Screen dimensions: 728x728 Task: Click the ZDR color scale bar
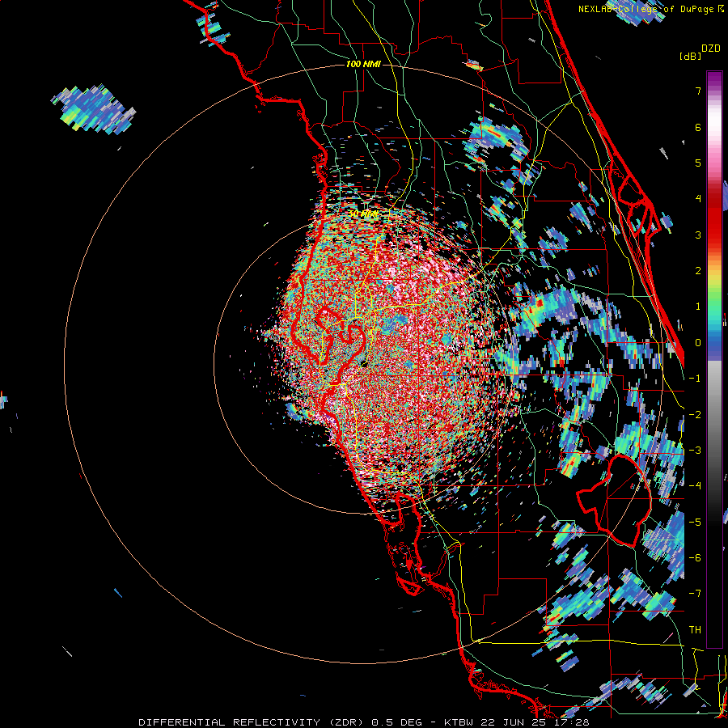tap(714, 359)
